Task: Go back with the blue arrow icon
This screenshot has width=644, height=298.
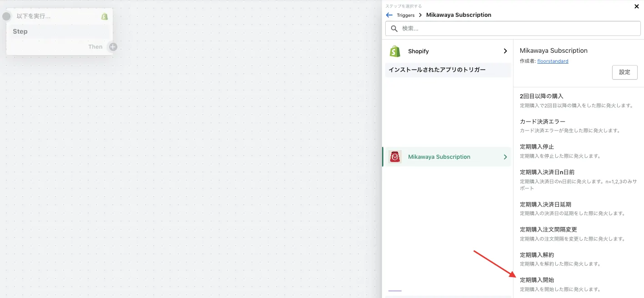Action: [x=389, y=15]
